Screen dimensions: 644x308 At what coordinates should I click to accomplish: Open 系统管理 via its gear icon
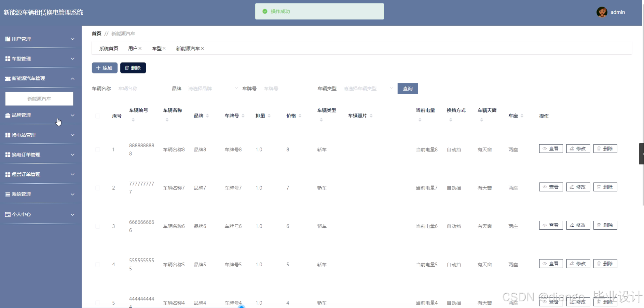click(8, 194)
